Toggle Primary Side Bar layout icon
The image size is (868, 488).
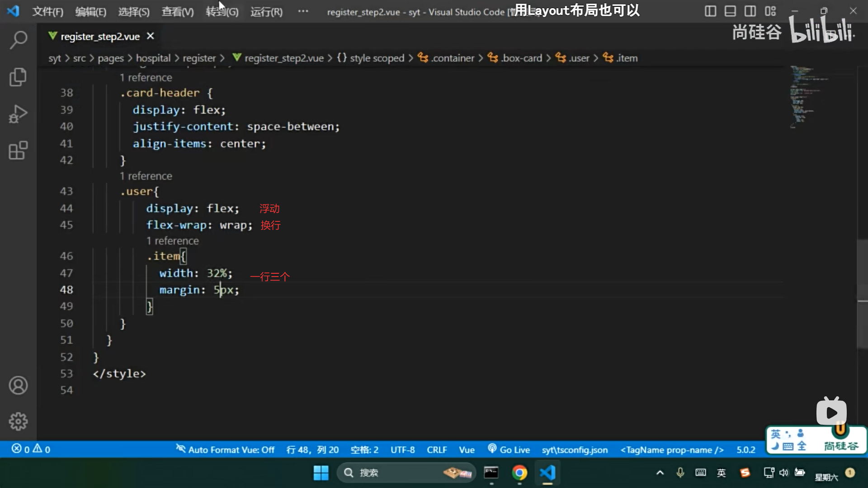[x=710, y=11]
